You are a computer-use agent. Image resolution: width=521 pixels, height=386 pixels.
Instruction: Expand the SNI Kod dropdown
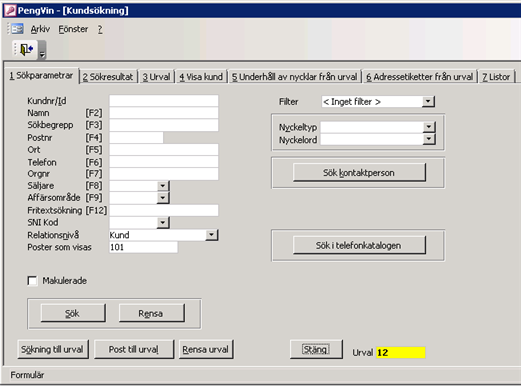tap(163, 222)
